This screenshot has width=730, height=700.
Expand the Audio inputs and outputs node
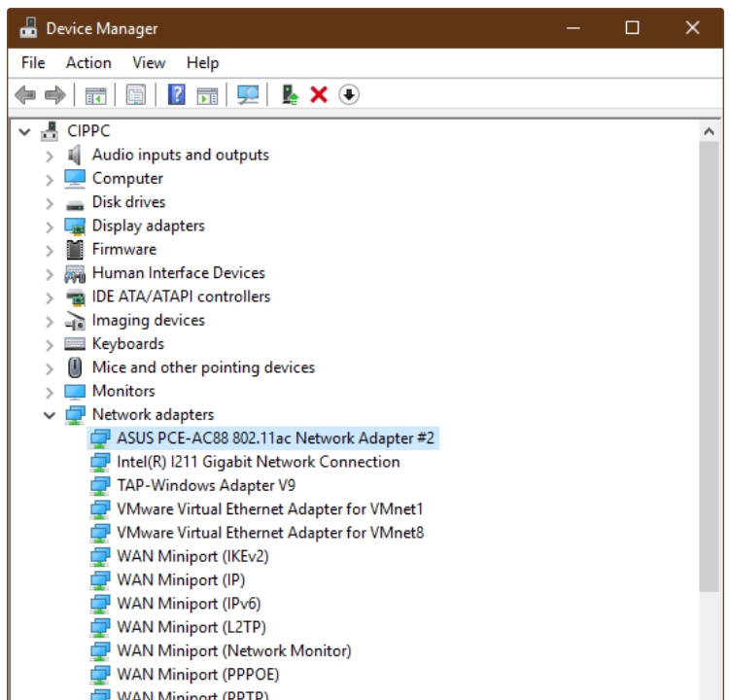[50, 156]
